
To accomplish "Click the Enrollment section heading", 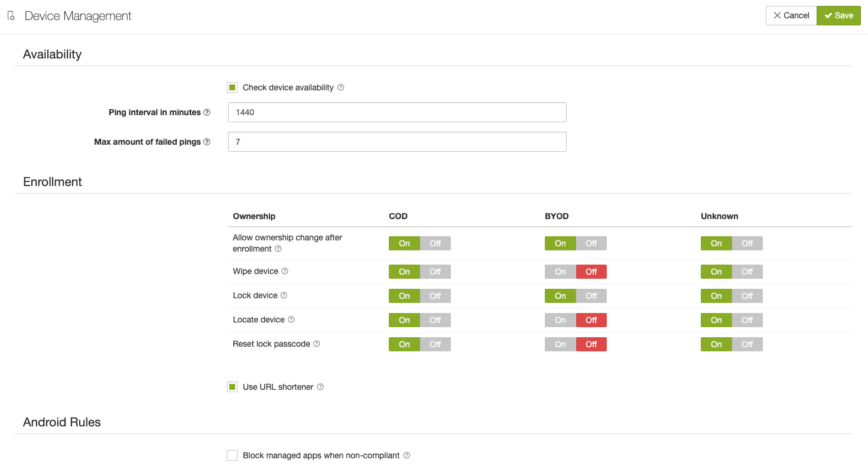I will 53,182.
